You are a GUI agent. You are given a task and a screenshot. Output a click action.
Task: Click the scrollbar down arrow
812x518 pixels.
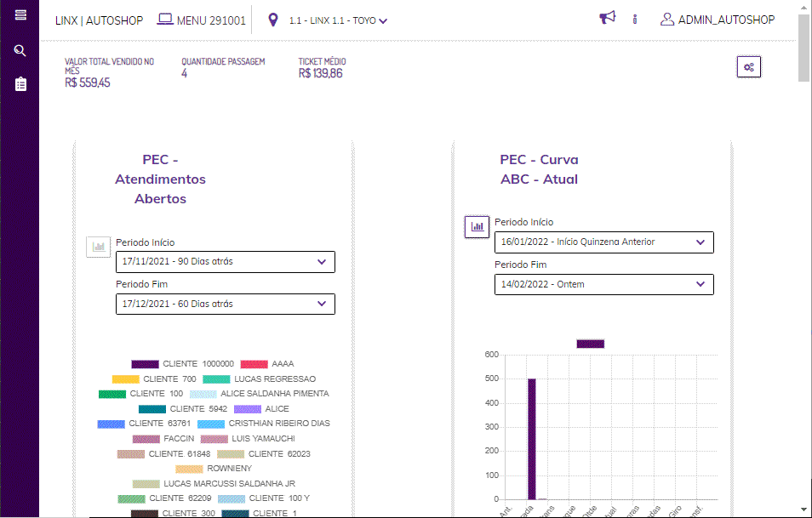[803, 510]
